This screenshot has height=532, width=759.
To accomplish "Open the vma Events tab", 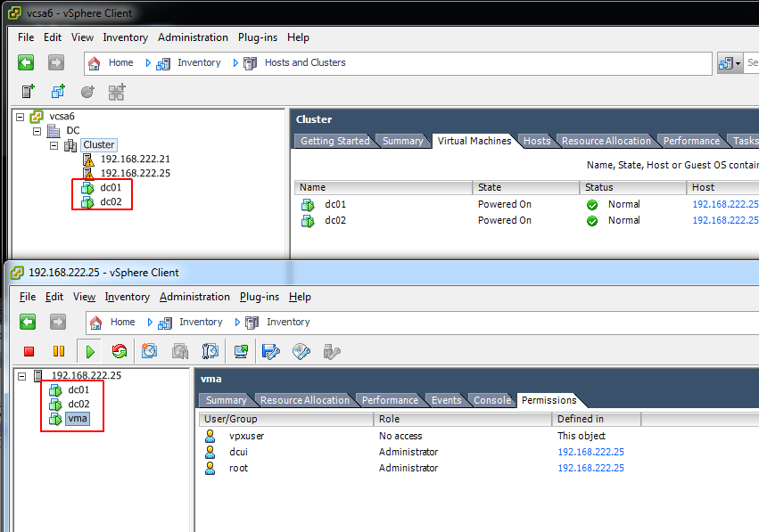I will coord(446,400).
